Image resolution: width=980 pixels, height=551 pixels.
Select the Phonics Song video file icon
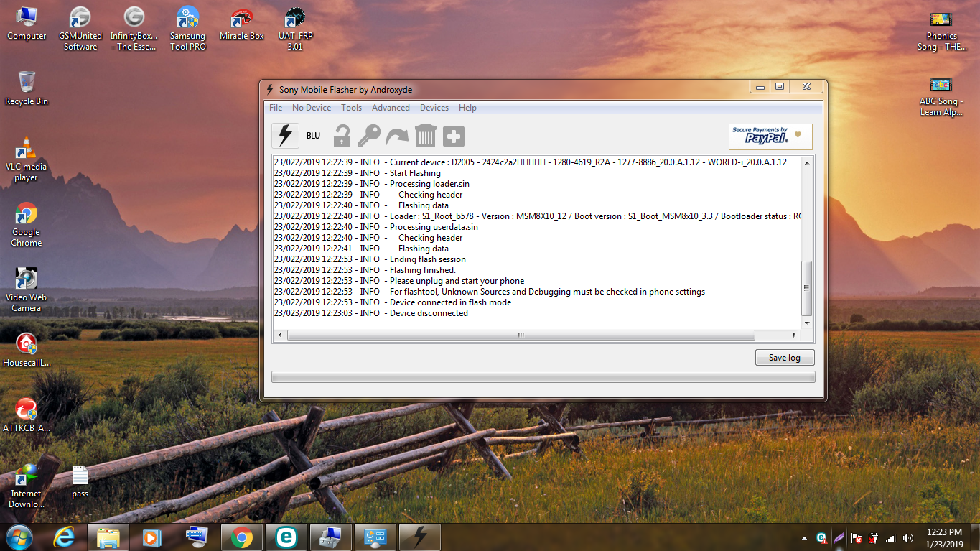941,30
